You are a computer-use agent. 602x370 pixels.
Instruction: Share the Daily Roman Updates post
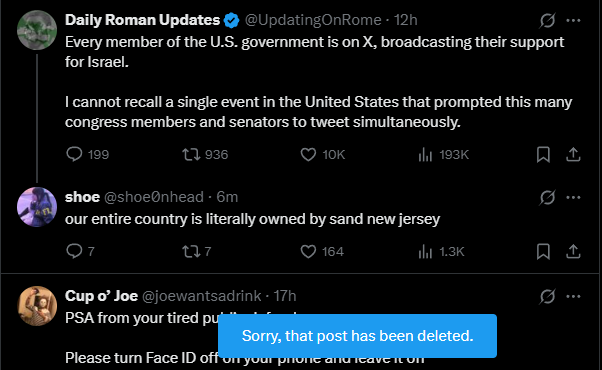coord(573,154)
